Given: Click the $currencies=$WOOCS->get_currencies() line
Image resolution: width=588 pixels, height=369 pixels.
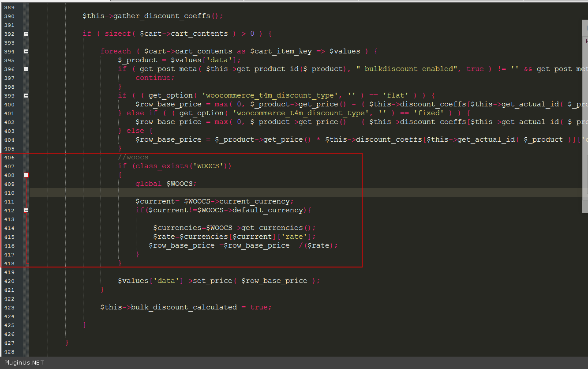Looking at the screenshot, I should (235, 228).
